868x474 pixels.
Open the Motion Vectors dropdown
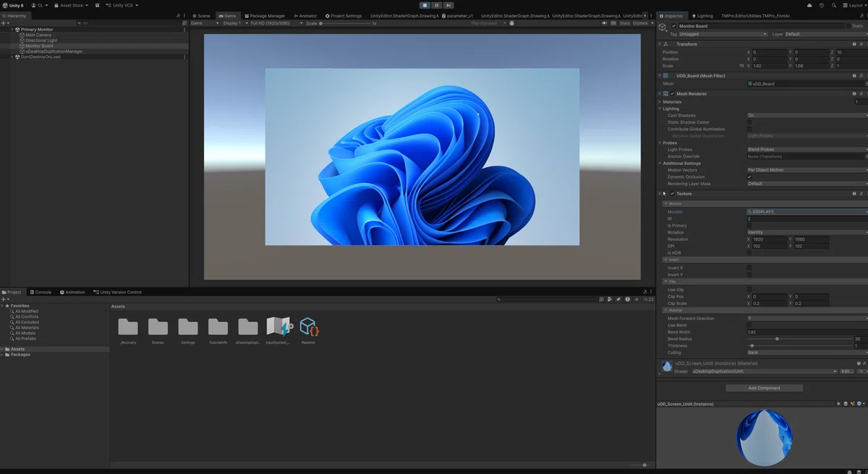tap(807, 170)
